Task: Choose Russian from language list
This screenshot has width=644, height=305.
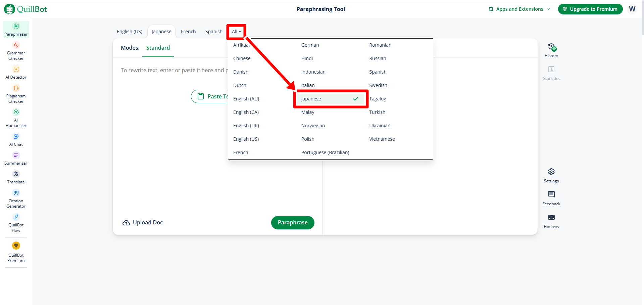Action: 399,58
